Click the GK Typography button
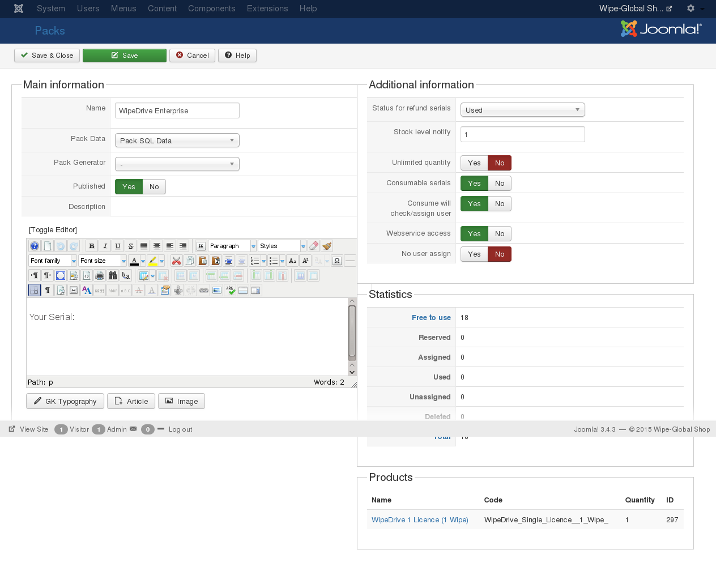This screenshot has height=588, width=716. (65, 401)
